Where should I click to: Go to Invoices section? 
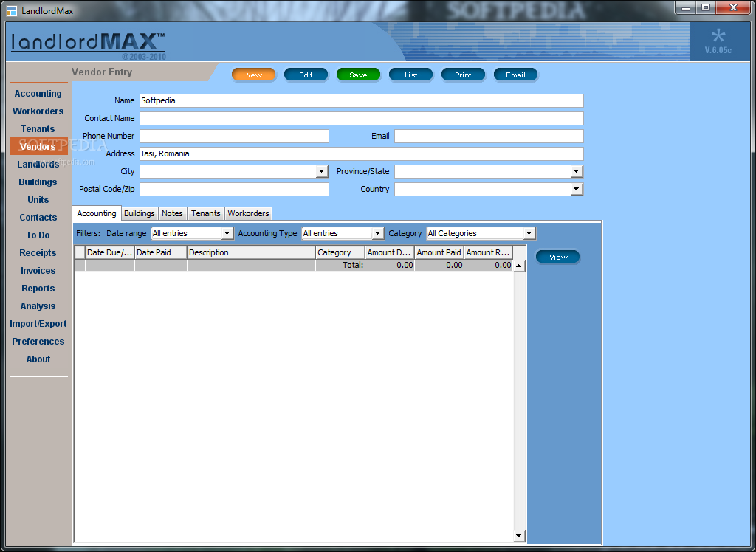tap(38, 270)
